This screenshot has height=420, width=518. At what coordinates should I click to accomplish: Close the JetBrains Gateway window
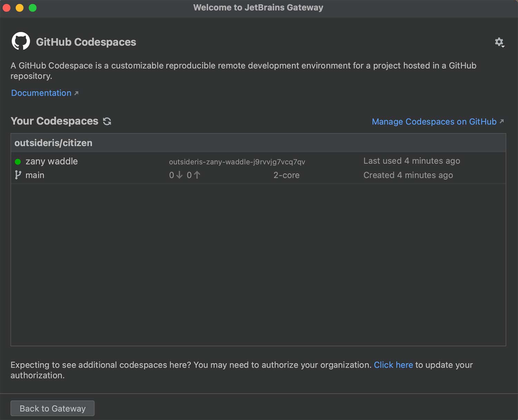click(x=7, y=8)
